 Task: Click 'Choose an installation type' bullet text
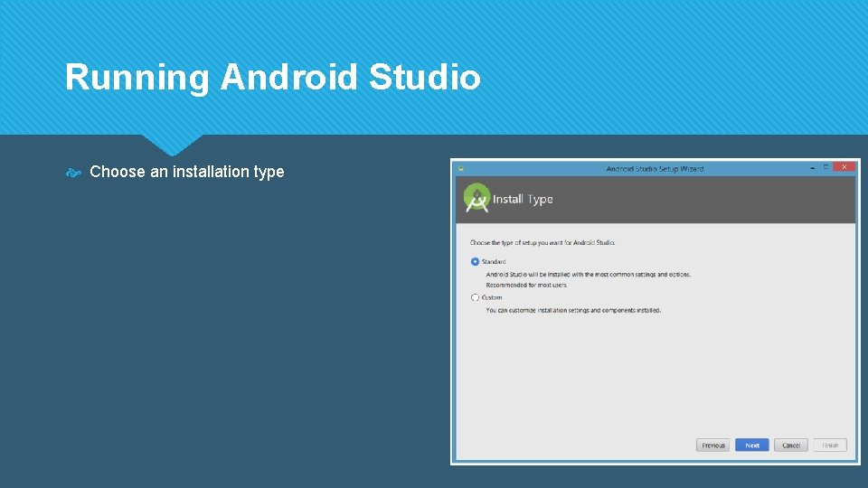coord(187,172)
